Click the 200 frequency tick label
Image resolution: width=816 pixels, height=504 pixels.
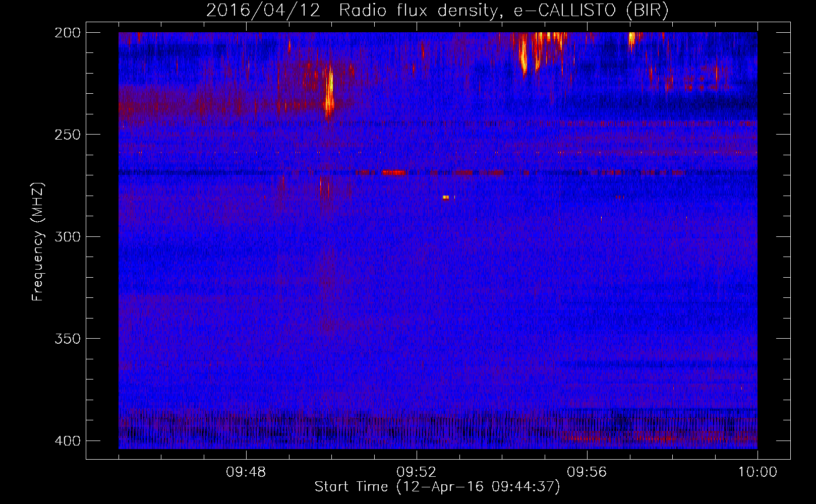(67, 33)
